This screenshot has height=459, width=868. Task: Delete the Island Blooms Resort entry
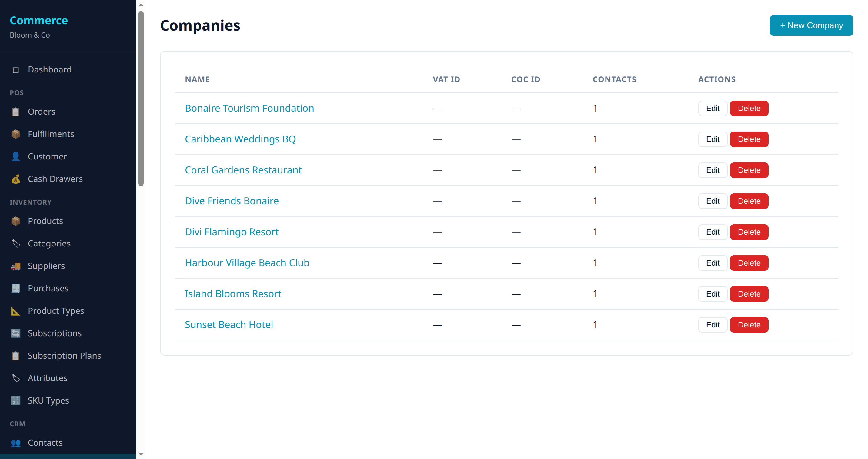(749, 293)
